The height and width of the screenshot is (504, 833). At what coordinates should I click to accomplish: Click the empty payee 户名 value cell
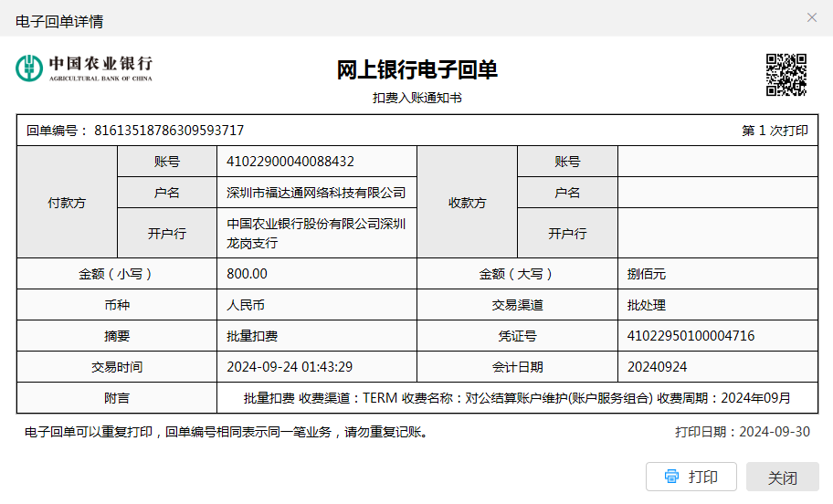click(x=718, y=193)
